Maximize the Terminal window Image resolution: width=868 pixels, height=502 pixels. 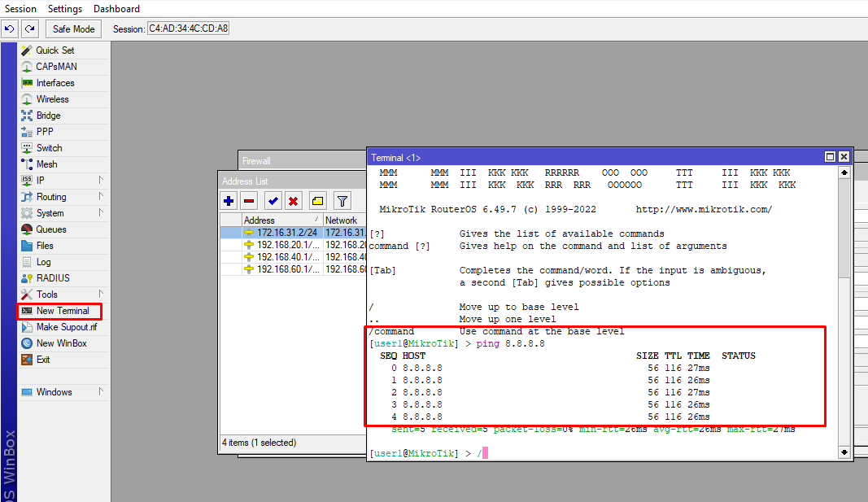[830, 157]
